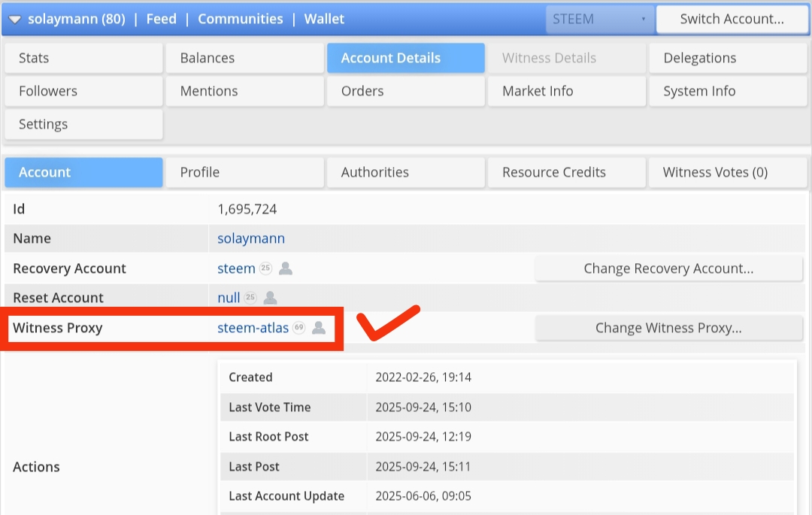Viewport: 812px width, 515px height.
Task: Open Switch Account dialog
Action: pyautogui.click(x=732, y=19)
